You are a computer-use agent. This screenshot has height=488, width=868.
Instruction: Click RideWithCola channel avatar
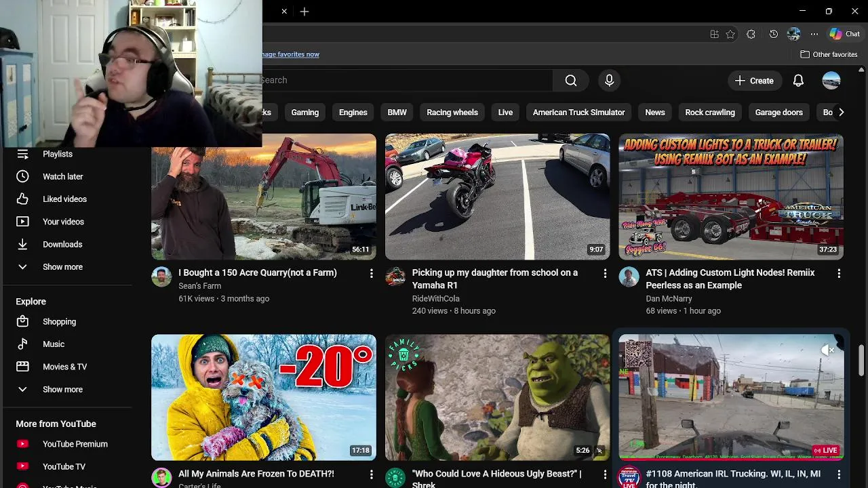coord(395,277)
